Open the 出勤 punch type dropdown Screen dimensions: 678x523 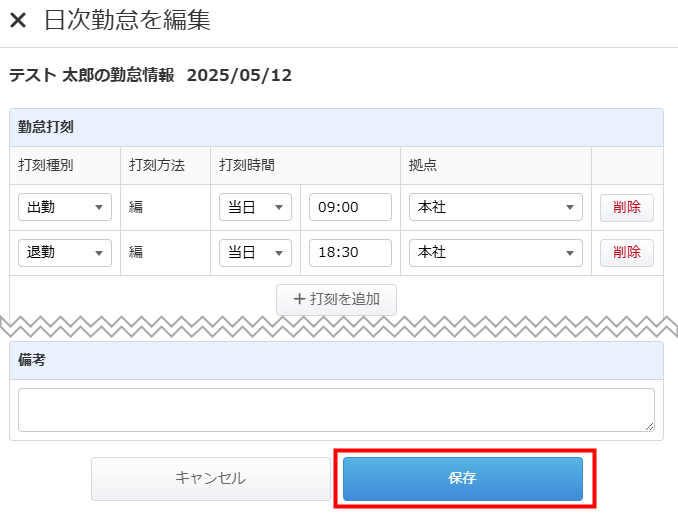point(65,207)
